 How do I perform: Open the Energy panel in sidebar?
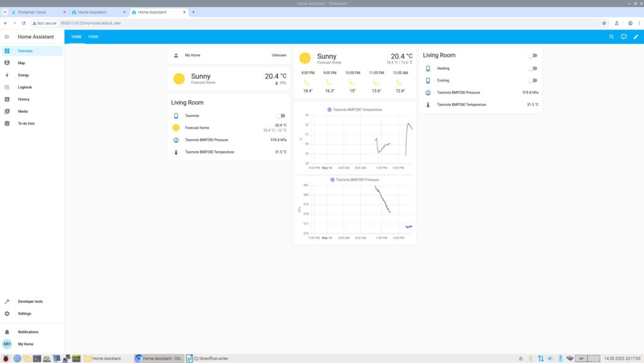(32, 75)
